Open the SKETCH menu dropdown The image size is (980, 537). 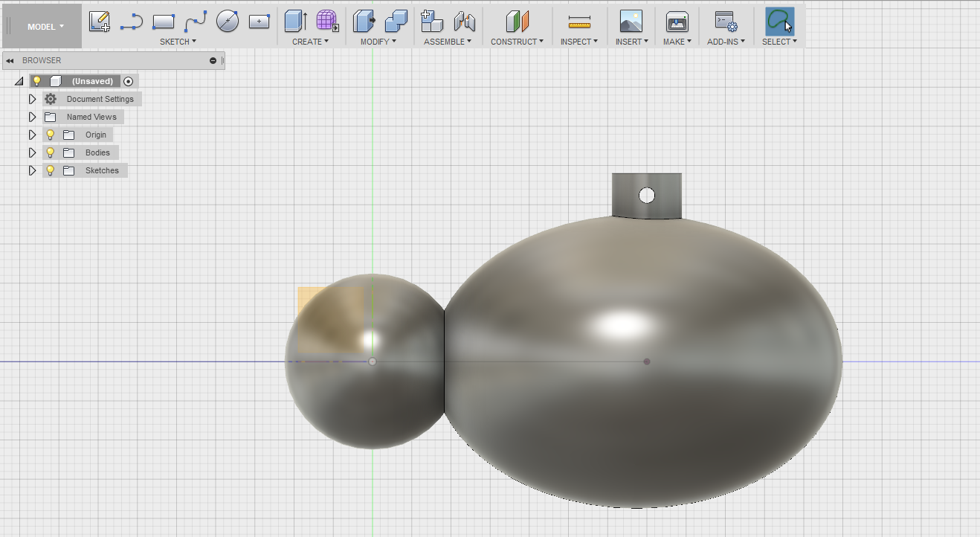178,42
